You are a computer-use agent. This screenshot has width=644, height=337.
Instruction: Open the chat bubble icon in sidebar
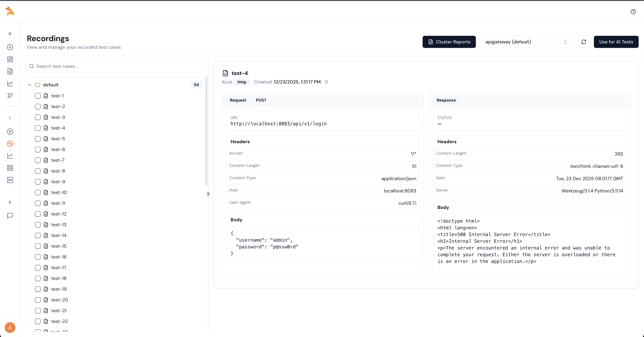click(x=10, y=215)
